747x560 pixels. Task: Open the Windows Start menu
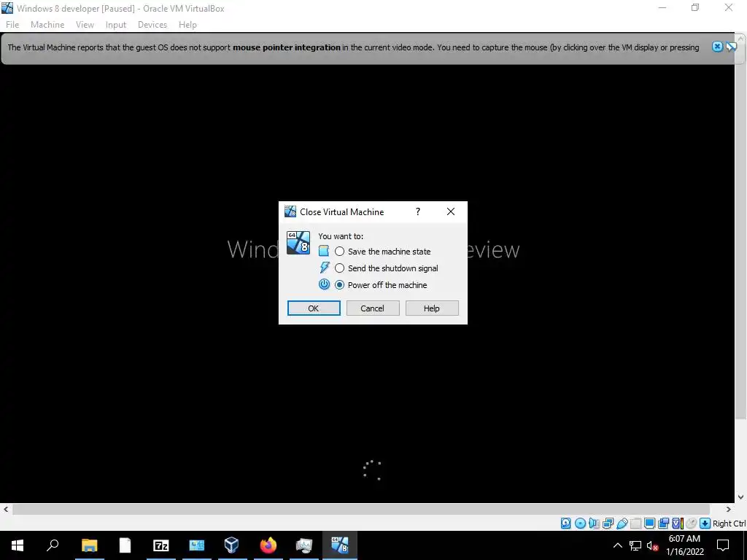pos(18,545)
